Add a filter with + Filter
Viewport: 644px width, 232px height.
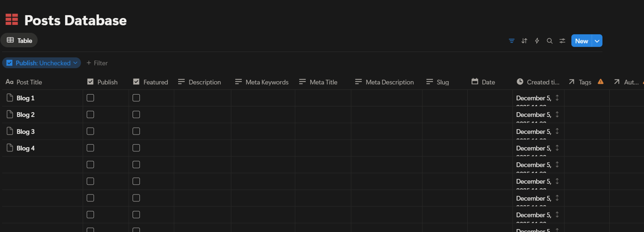pyautogui.click(x=97, y=63)
